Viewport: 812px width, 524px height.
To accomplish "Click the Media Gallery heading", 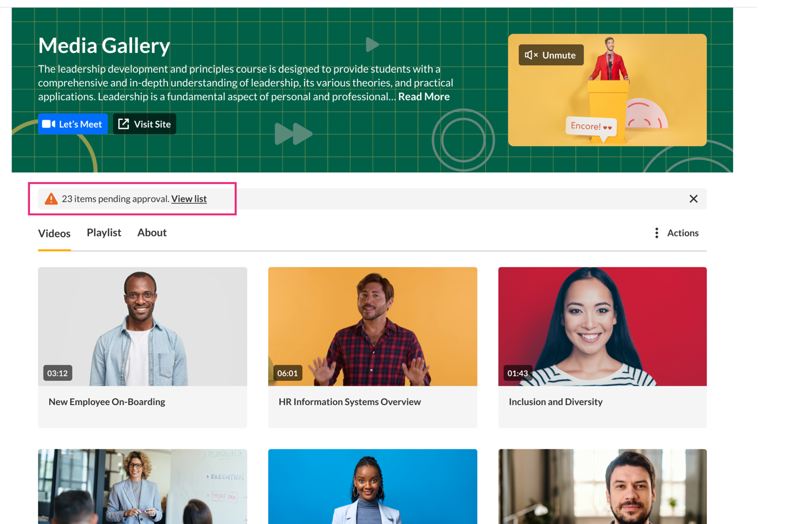I will pos(104,45).
